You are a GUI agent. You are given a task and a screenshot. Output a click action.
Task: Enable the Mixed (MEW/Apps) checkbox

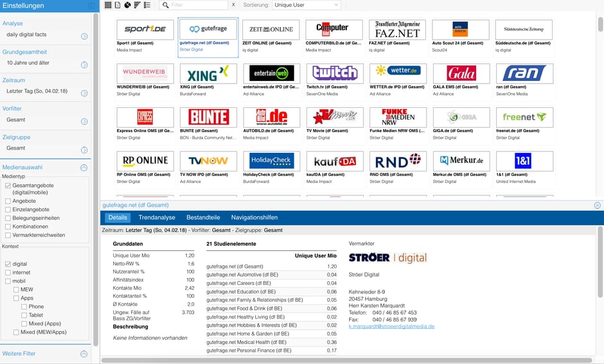[x=16, y=332]
